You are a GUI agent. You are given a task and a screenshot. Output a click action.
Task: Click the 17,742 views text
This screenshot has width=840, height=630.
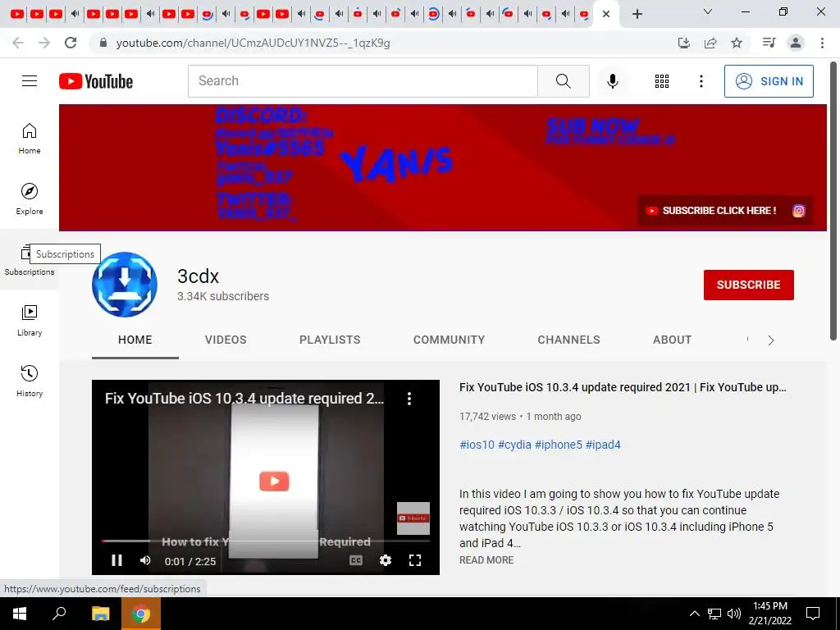(x=487, y=416)
